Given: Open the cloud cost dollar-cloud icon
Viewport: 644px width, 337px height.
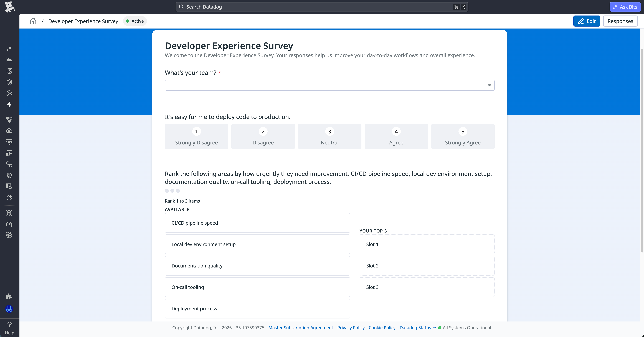Looking at the screenshot, I should tap(9, 131).
